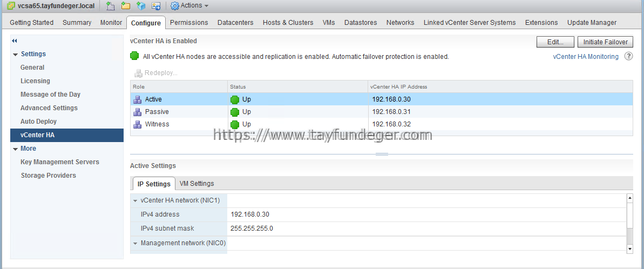The image size is (644, 269).
Task: Click the green Up status icon for Witness
Action: [234, 124]
